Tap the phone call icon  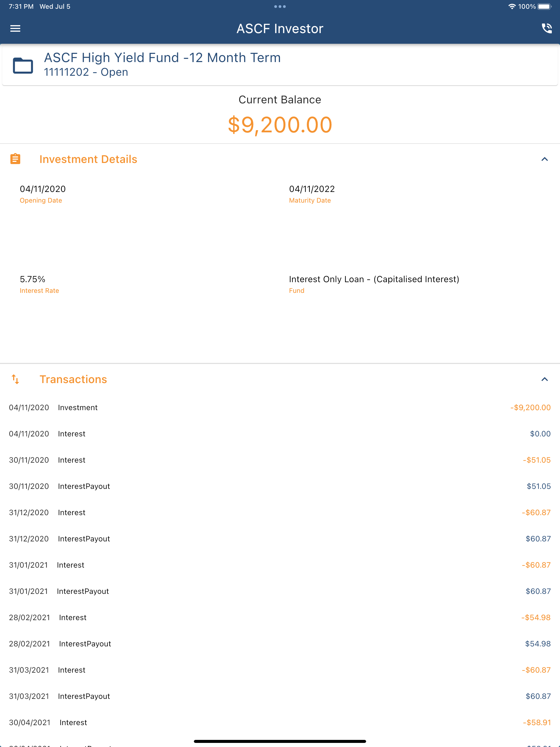[x=547, y=28]
